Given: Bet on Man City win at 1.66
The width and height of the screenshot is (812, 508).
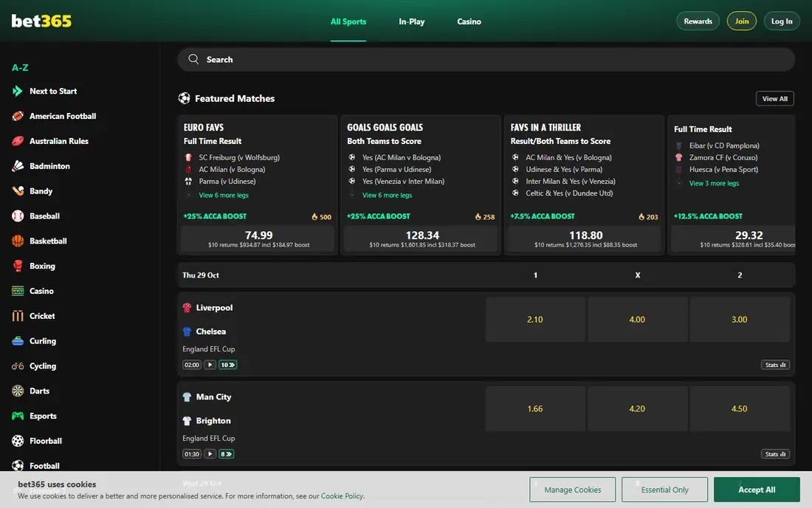Looking at the screenshot, I should pos(535,408).
